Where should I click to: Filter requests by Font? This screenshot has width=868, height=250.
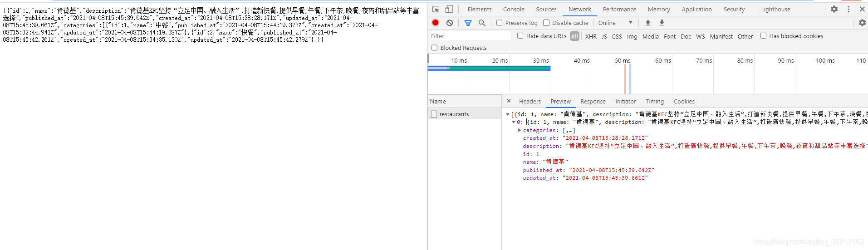[670, 36]
